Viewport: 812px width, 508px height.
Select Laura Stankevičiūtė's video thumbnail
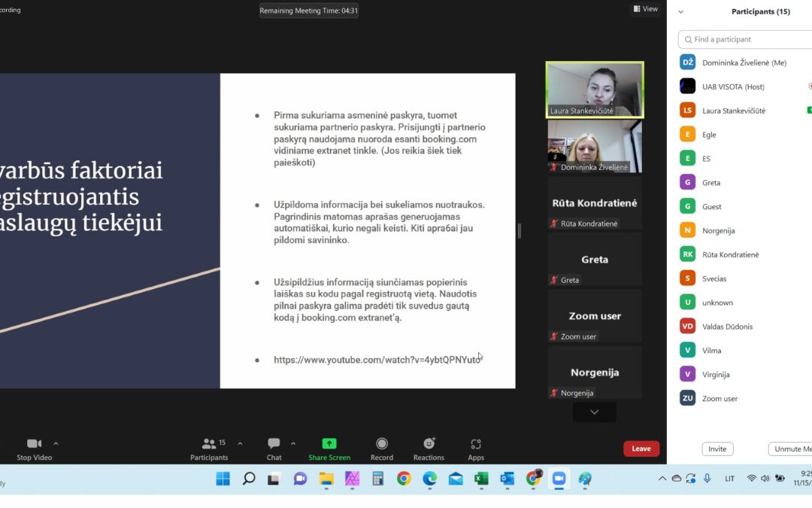(595, 90)
